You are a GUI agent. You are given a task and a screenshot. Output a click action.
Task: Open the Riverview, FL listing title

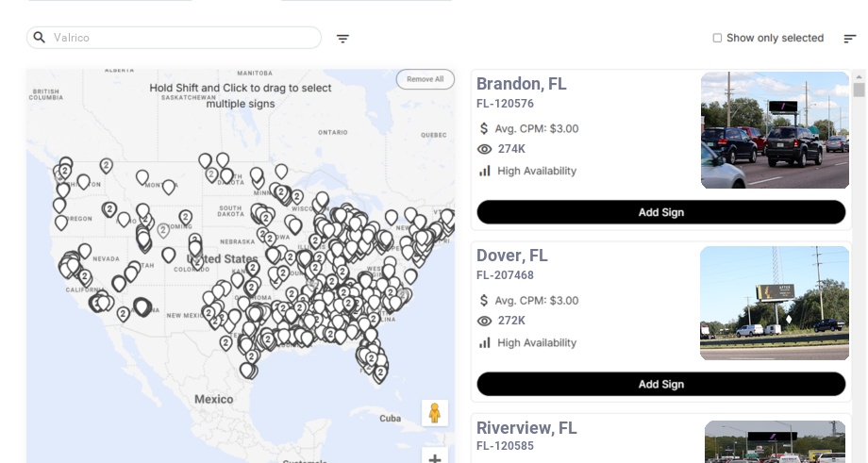click(526, 428)
